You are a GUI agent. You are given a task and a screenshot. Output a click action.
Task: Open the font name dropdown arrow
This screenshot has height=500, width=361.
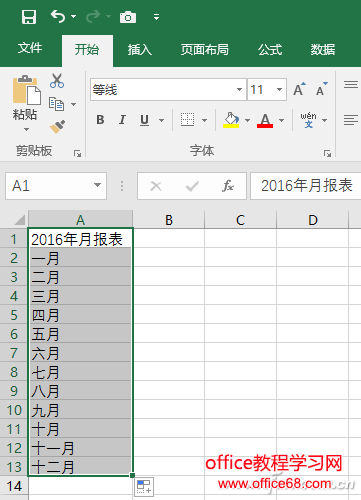(x=239, y=89)
